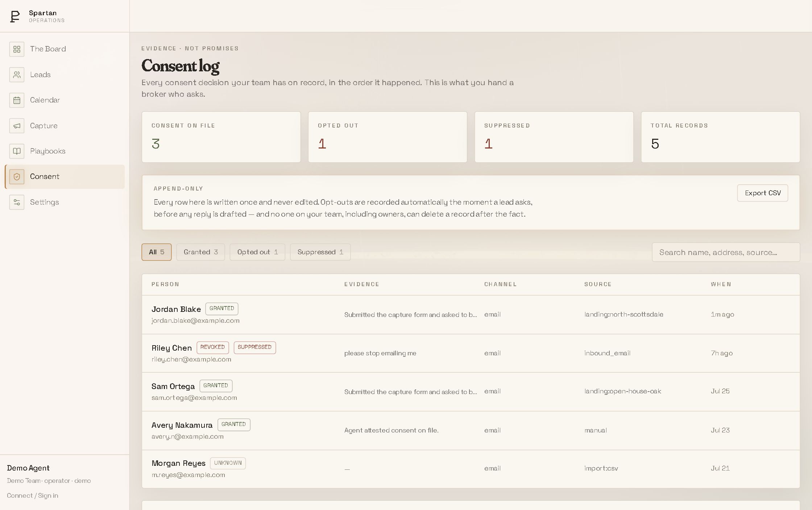Filter by Granted 3
The height and width of the screenshot is (510, 812).
click(x=200, y=252)
